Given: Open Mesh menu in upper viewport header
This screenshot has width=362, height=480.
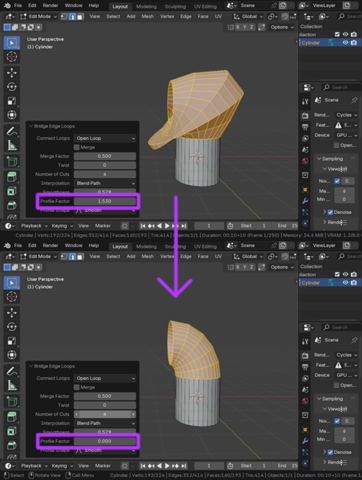Looking at the screenshot, I should [147, 16].
